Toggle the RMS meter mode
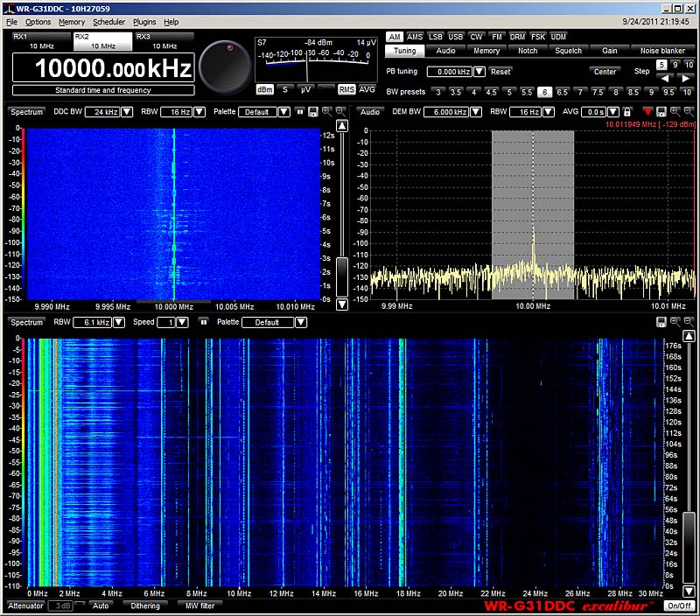700x616 pixels. (x=346, y=90)
